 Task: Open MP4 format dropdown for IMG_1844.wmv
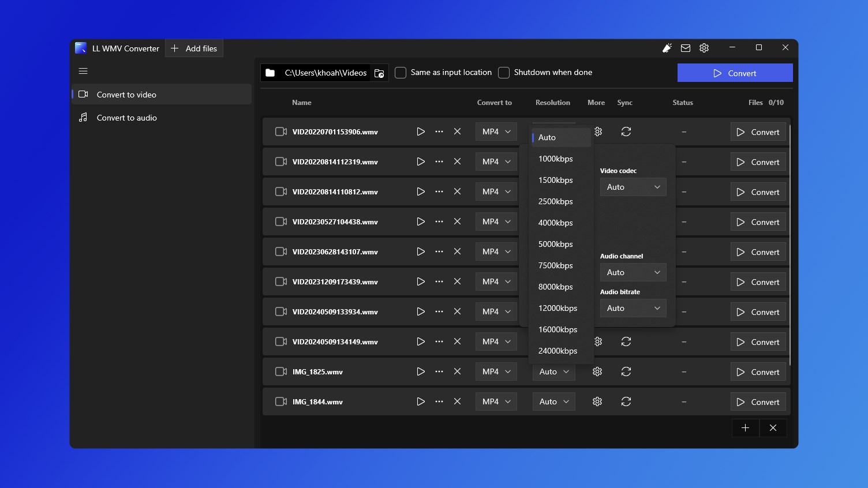496,401
